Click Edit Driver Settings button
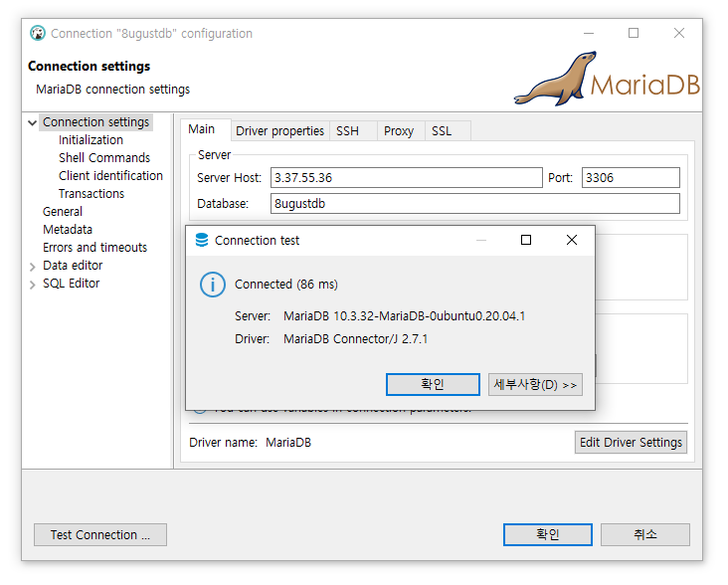Image resolution: width=728 pixels, height=585 pixels. [x=631, y=443]
